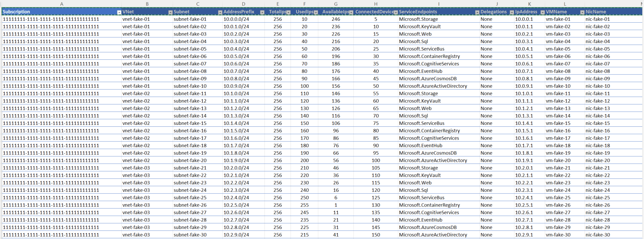Viewport: 644px width, 239px height.
Task: Expand the IpAddress column filter
Action: coord(542,12)
